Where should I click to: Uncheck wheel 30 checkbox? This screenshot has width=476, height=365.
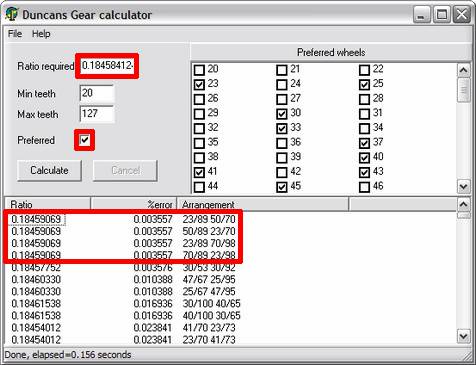pyautogui.click(x=282, y=114)
